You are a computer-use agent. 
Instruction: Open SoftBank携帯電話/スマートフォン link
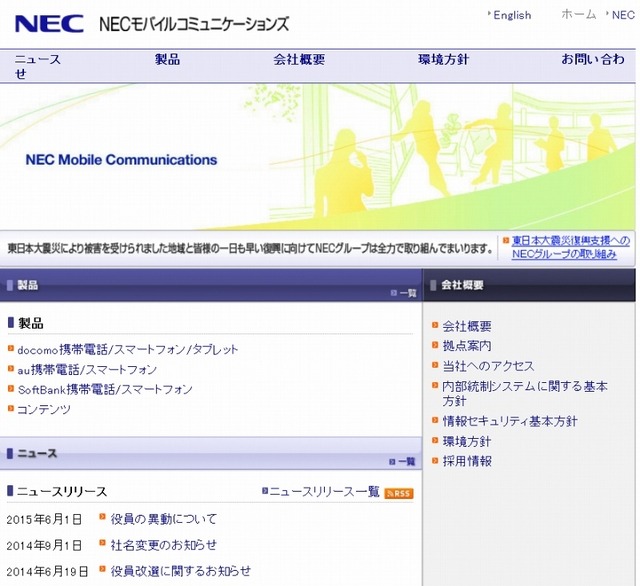105,389
